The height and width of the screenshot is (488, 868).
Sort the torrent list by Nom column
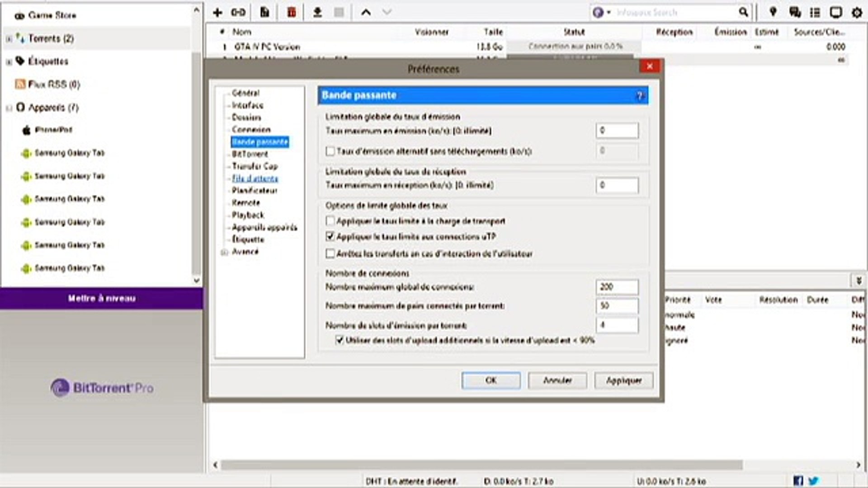(242, 32)
